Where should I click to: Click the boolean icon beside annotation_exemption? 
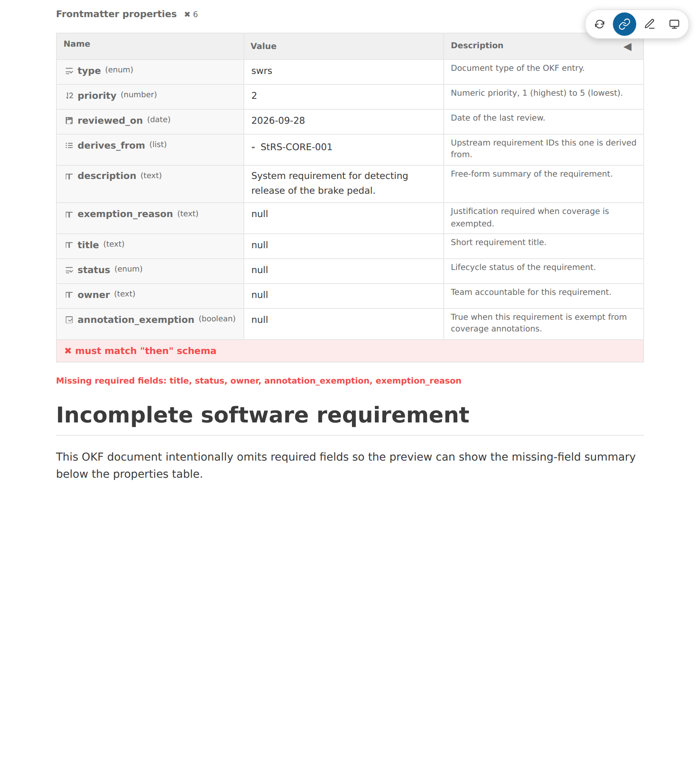click(x=69, y=320)
